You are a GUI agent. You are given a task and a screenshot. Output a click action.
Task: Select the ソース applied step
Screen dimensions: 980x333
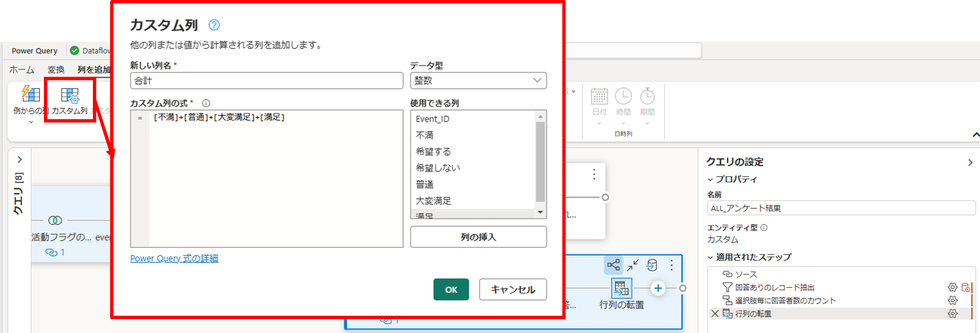pyautogui.click(x=746, y=275)
